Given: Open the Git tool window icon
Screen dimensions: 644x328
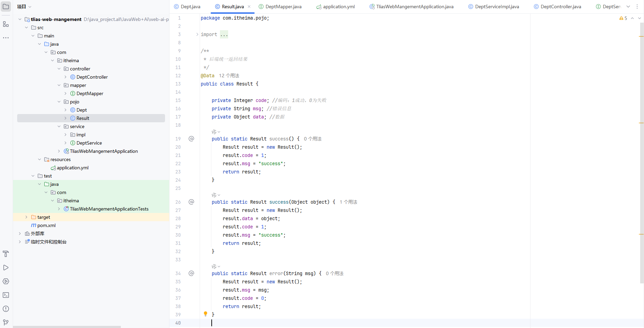Looking at the screenshot, I should click(x=6, y=322).
